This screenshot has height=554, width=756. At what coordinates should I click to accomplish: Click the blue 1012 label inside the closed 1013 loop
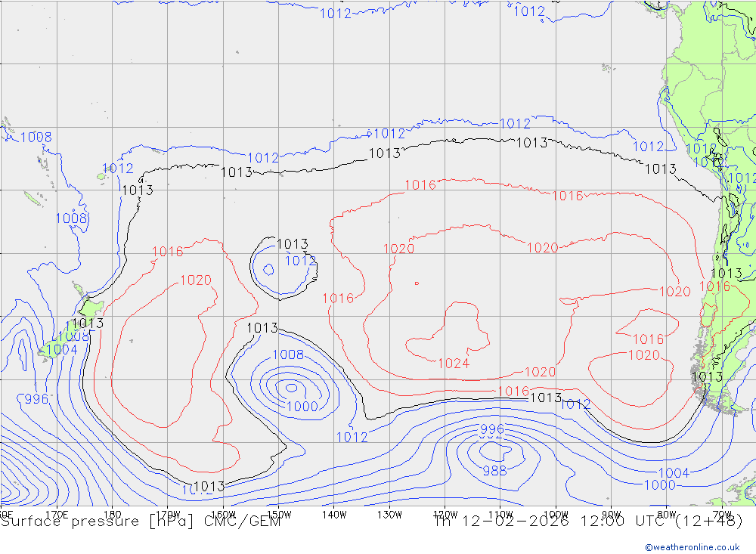point(300,261)
